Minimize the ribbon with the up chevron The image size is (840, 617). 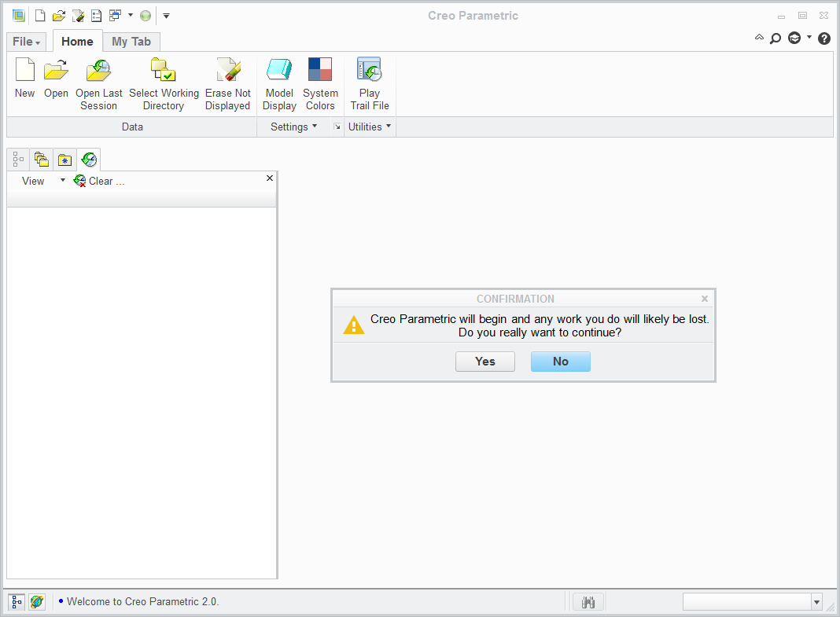tap(759, 37)
